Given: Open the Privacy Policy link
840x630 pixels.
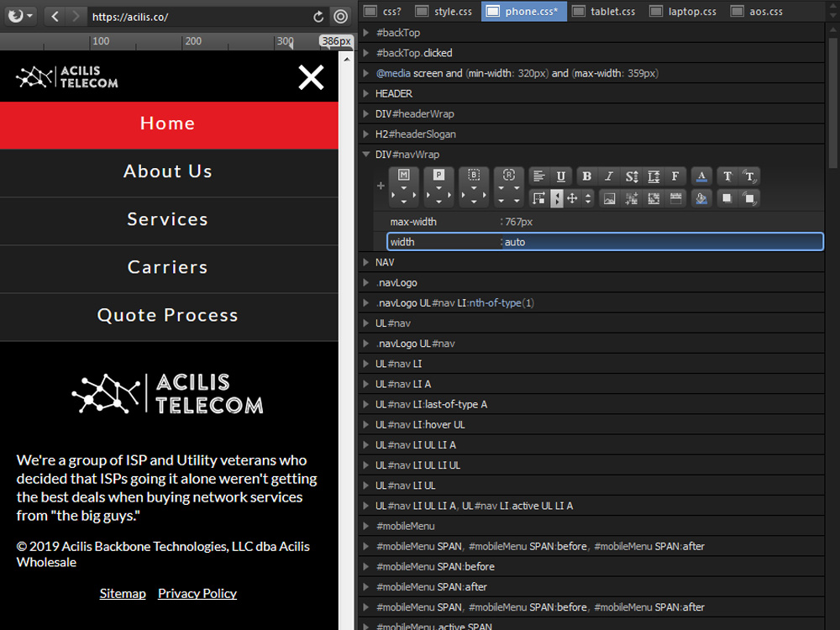Looking at the screenshot, I should tap(197, 593).
